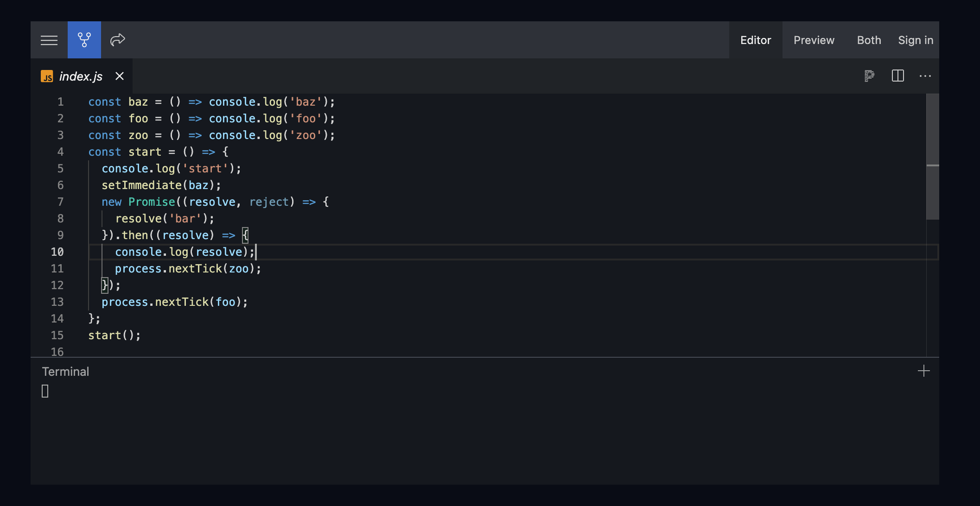Select the Fork project icon
This screenshot has width=980, height=506.
pyautogui.click(x=84, y=40)
